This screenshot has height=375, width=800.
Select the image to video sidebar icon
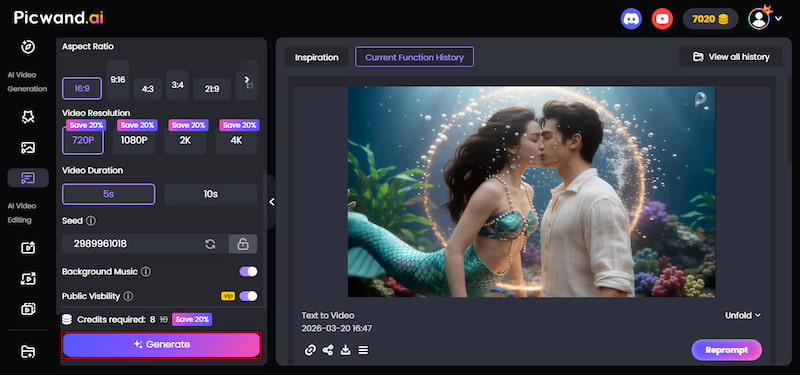(x=28, y=148)
